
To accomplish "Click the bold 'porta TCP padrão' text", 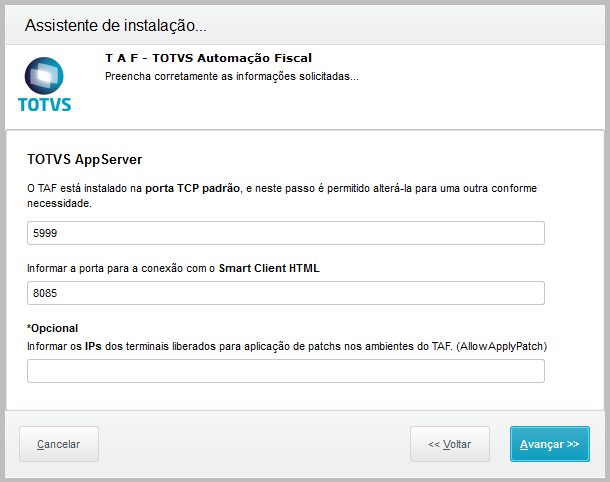I will [x=191, y=187].
